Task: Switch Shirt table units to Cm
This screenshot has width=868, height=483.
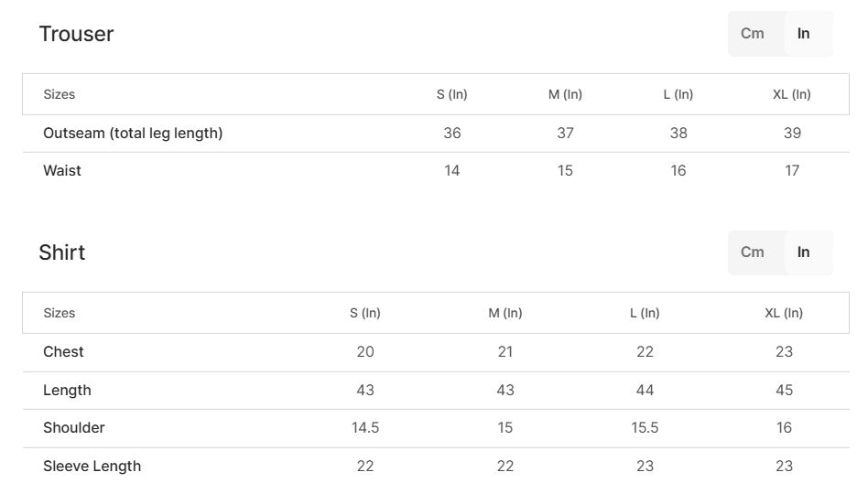Action: tap(753, 252)
